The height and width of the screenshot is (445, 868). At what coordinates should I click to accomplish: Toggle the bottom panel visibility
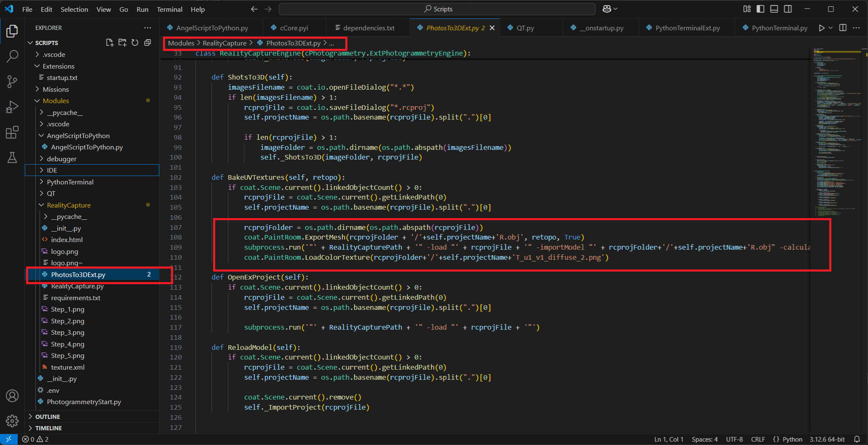[774, 9]
